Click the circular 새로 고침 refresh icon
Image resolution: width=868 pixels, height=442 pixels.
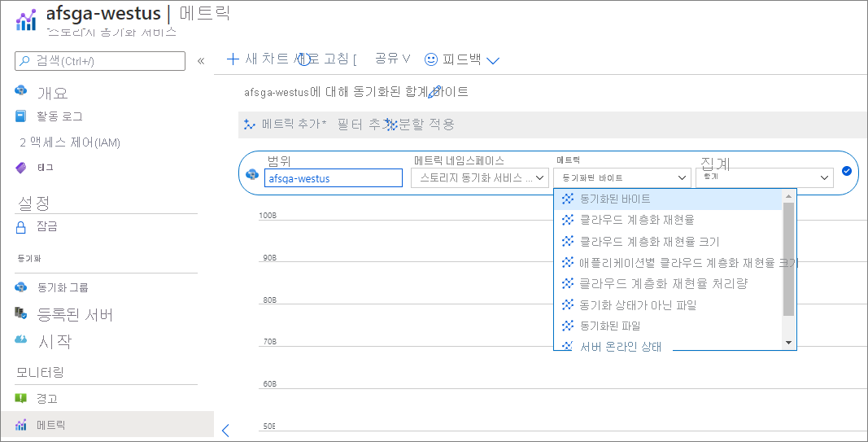[x=304, y=59]
